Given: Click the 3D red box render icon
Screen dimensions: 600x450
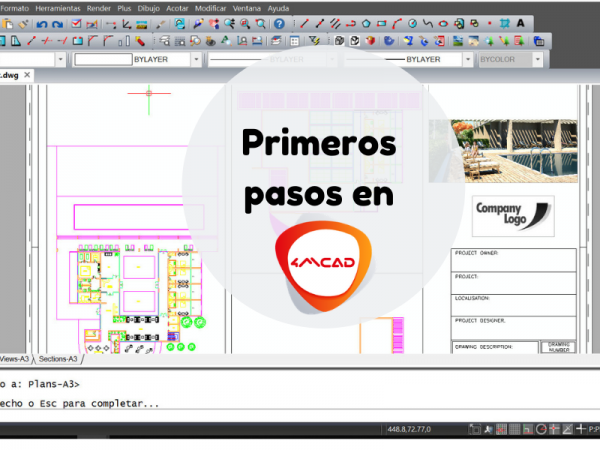Looking at the screenshot, I should click(370, 41).
